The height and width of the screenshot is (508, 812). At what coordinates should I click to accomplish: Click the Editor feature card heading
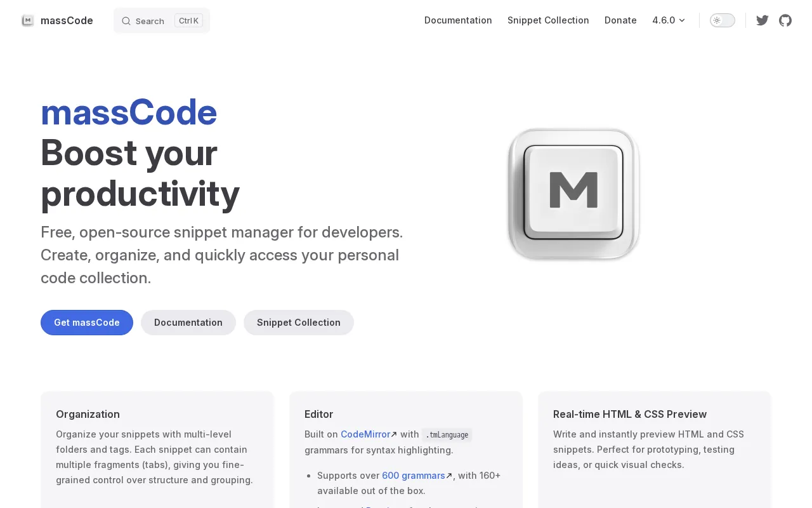318,414
